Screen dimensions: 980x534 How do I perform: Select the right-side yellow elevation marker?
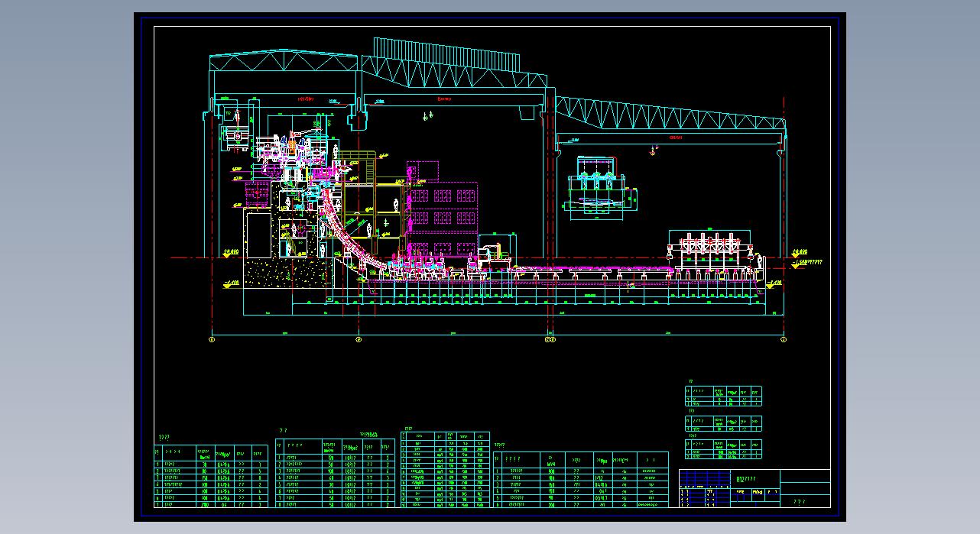[x=800, y=252]
